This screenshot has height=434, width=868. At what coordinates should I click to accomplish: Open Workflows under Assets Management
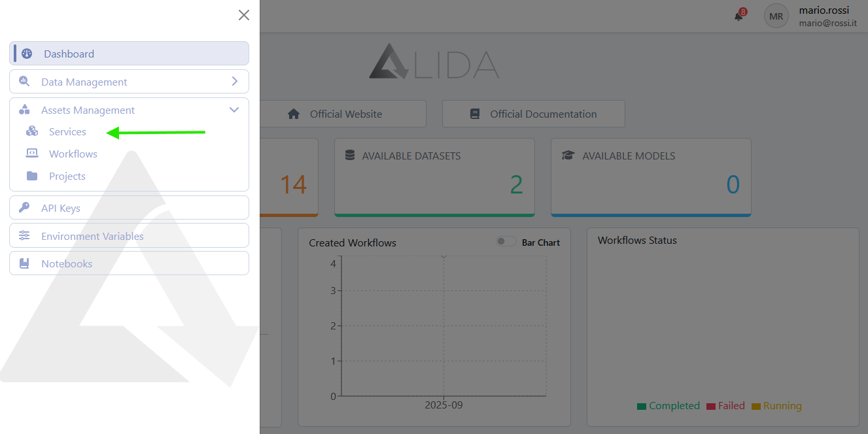click(x=73, y=154)
